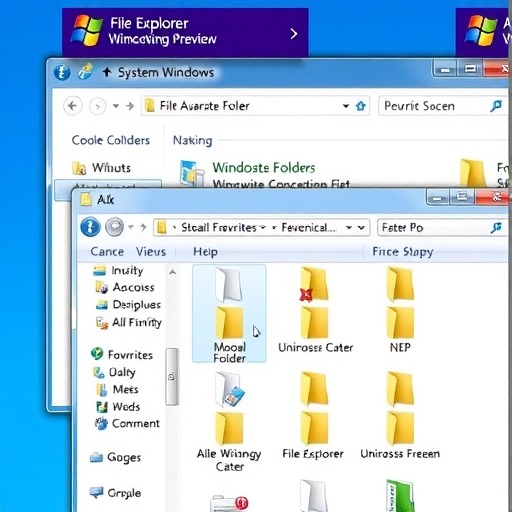The height and width of the screenshot is (512, 512).
Task: Open the Wihuts folder in back sidebar
Action: click(102, 168)
